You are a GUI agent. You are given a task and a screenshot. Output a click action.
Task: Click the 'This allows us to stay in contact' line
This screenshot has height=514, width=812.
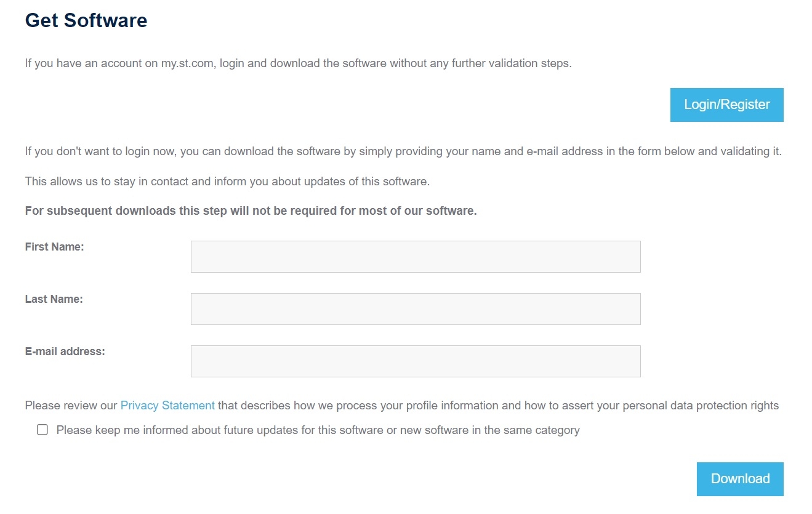click(227, 182)
